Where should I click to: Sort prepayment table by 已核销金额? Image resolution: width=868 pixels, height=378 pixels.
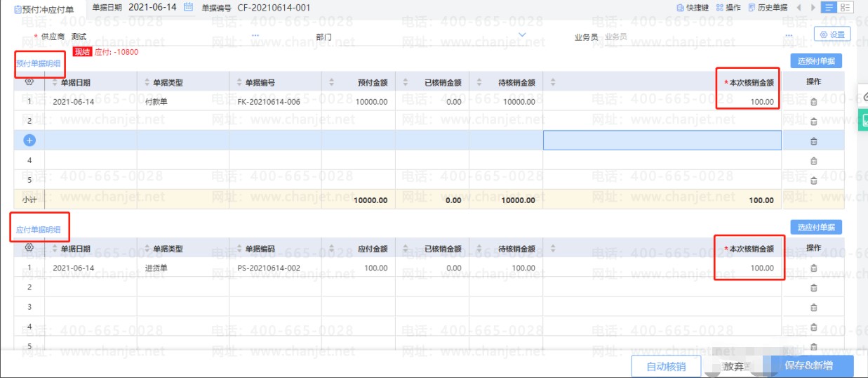point(406,82)
